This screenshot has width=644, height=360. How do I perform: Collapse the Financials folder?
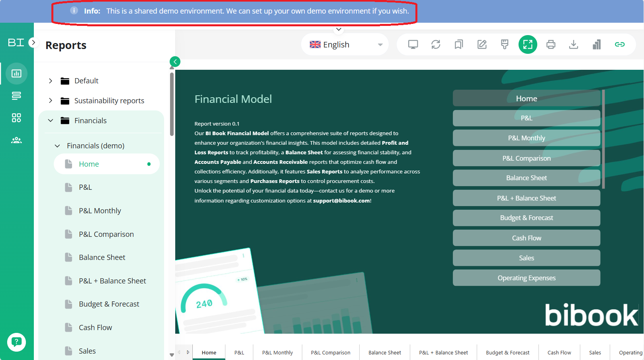pos(51,120)
